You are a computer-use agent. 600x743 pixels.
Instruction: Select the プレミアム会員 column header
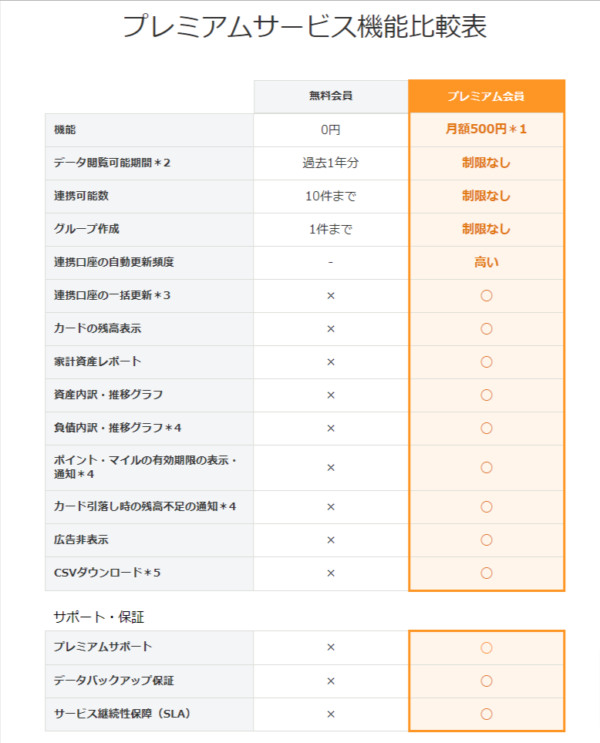click(486, 96)
